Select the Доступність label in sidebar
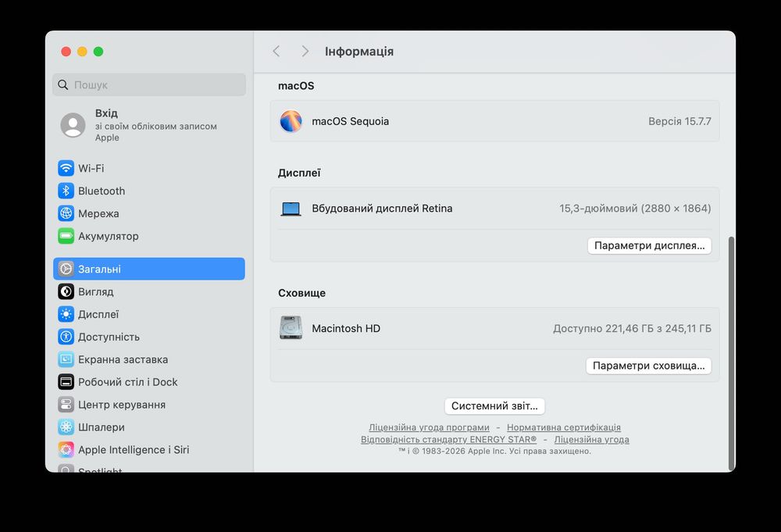This screenshot has height=532, width=781. click(x=109, y=337)
